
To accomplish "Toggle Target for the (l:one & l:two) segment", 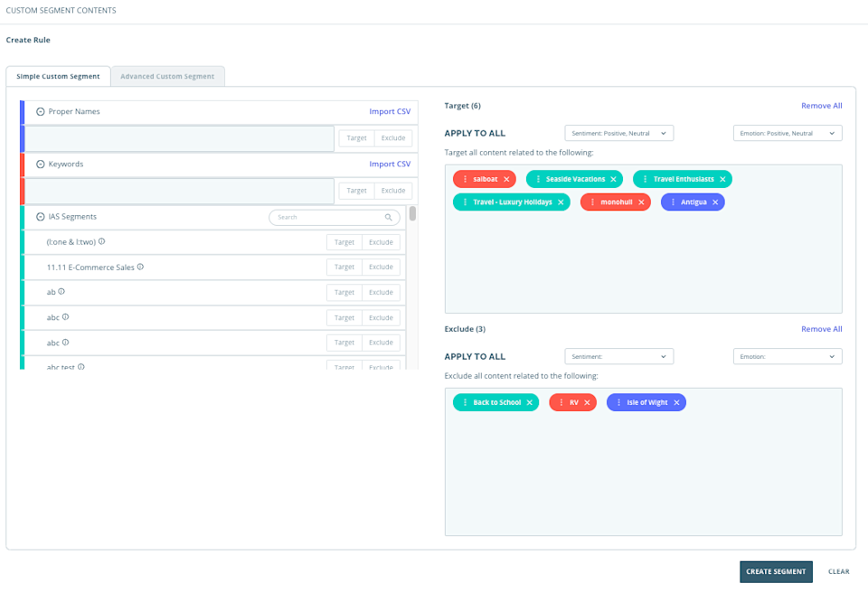I will 344,241.
